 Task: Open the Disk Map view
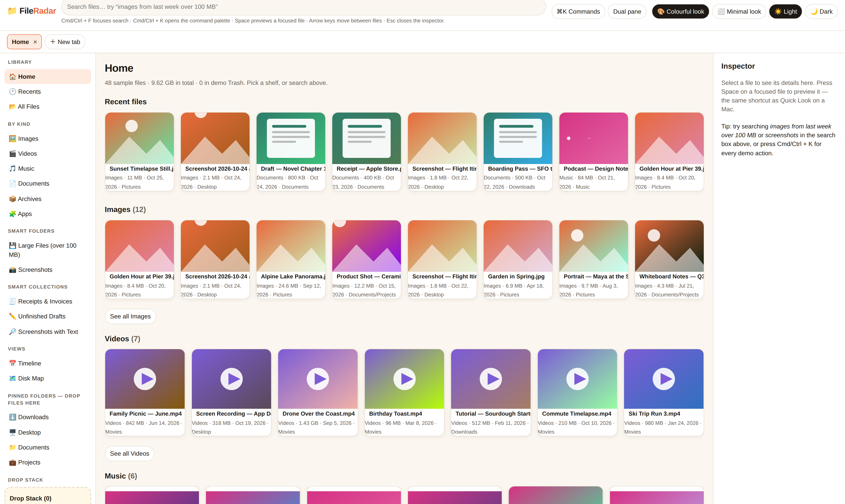coord(48,378)
